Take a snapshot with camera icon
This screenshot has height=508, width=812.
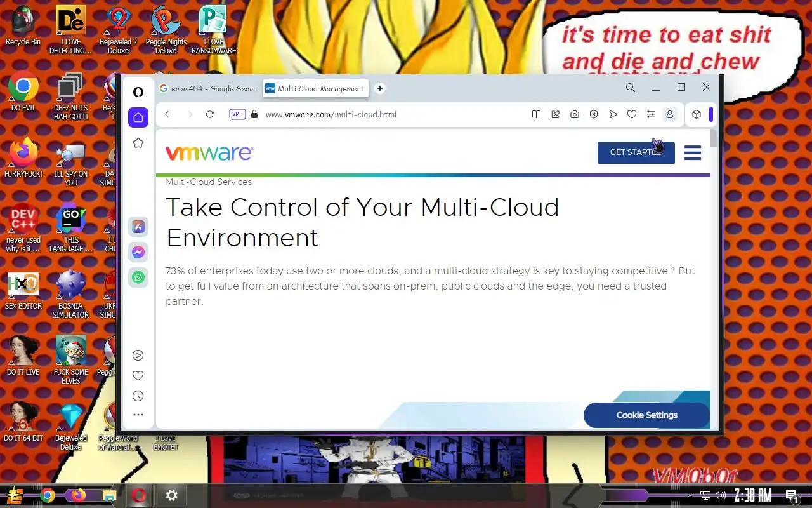[575, 114]
